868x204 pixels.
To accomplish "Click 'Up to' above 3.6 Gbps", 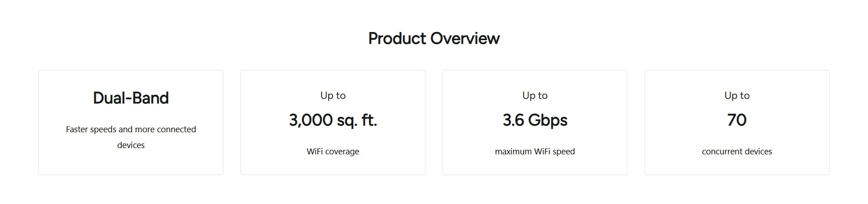I will tap(535, 96).
